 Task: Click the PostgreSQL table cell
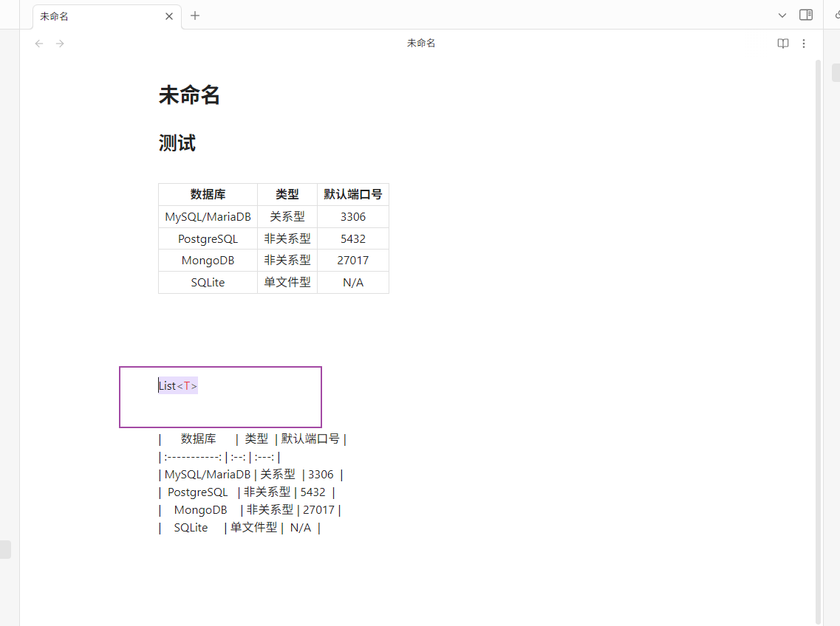click(208, 239)
